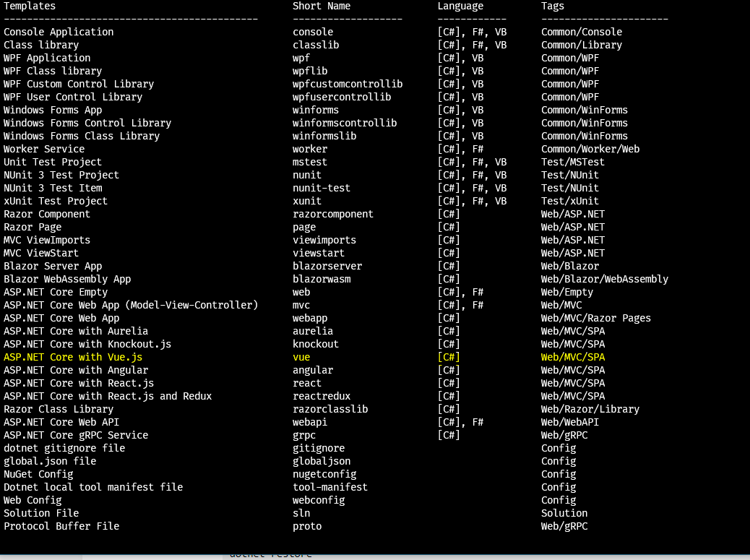Click 'NUnit 3 Test Project' template name

pos(61,175)
